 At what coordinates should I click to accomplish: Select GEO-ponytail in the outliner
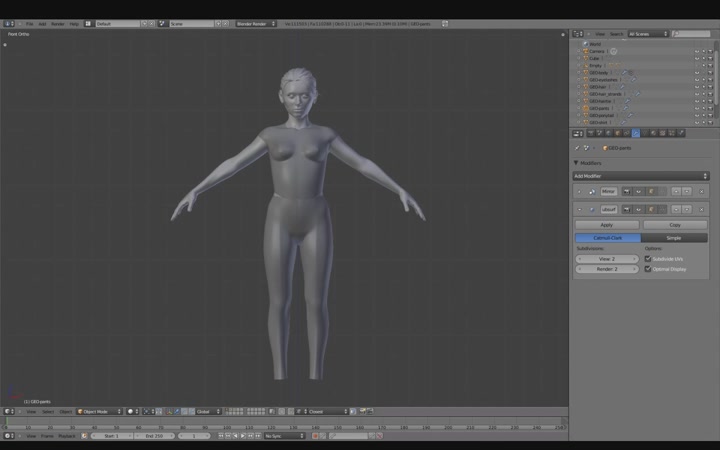(x=602, y=115)
